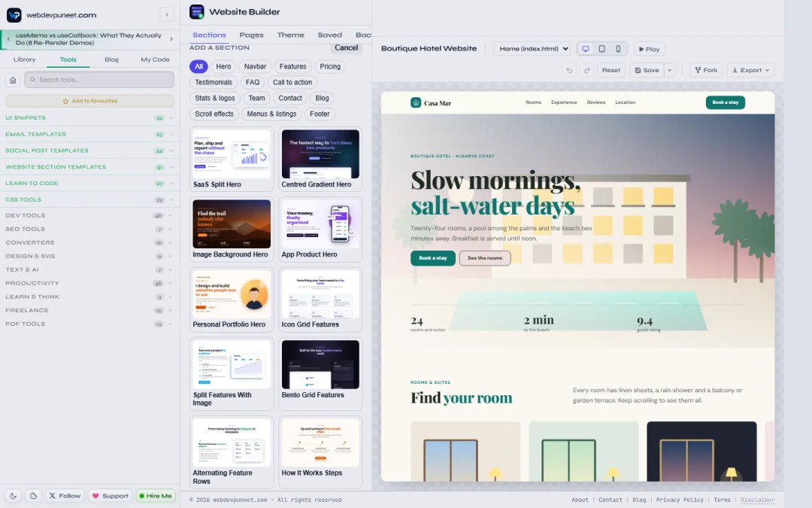Switch preview to mobile view
The image size is (812, 508).
pyautogui.click(x=618, y=49)
